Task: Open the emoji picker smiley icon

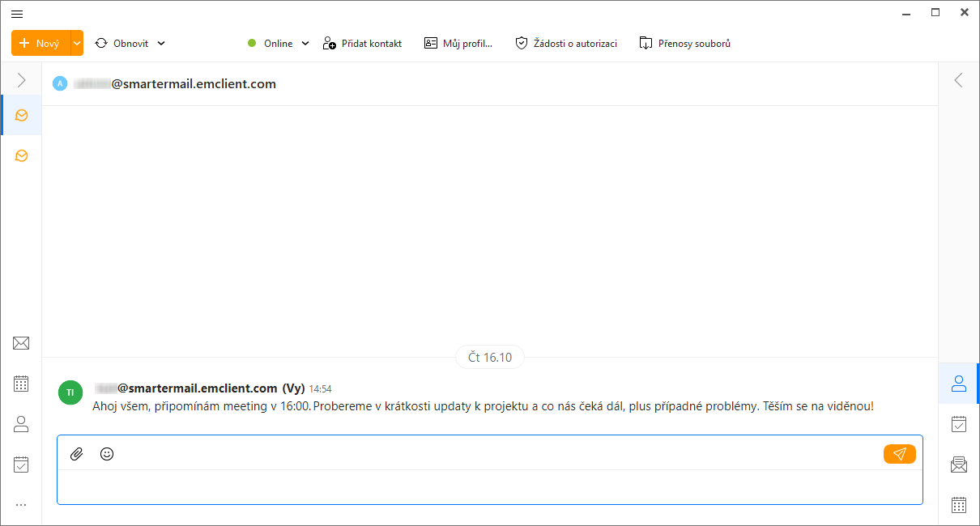Action: pyautogui.click(x=107, y=454)
